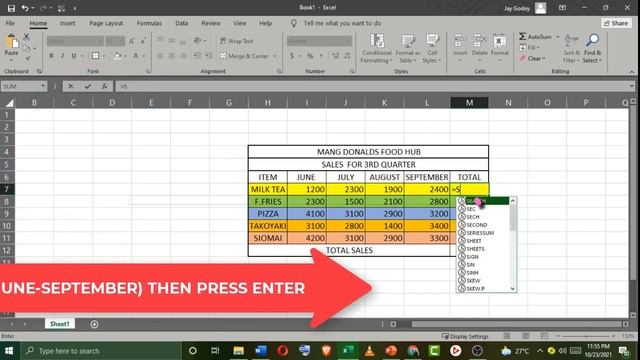This screenshot has width=640, height=360.
Task: Open Conditional Formatting
Action: coord(377,48)
